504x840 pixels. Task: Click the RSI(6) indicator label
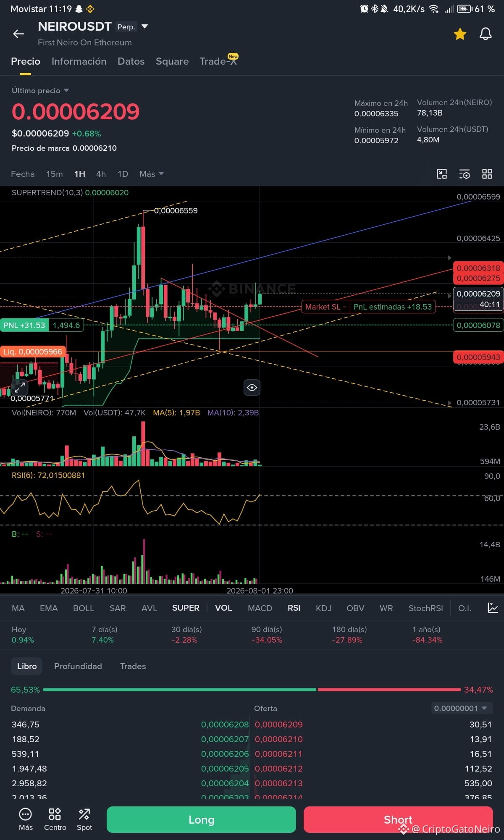tap(48, 475)
